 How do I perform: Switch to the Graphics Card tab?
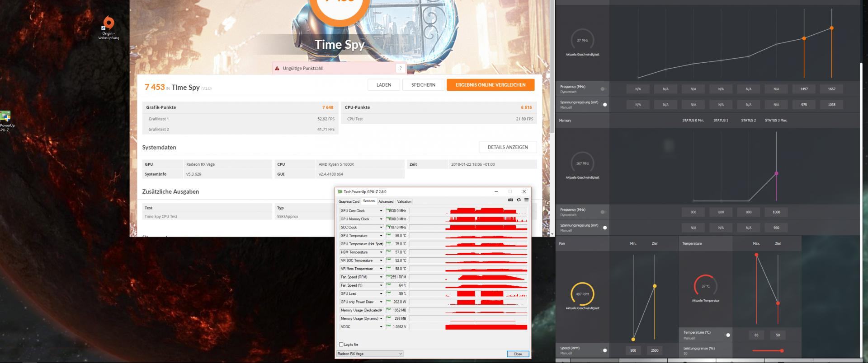pyautogui.click(x=349, y=201)
